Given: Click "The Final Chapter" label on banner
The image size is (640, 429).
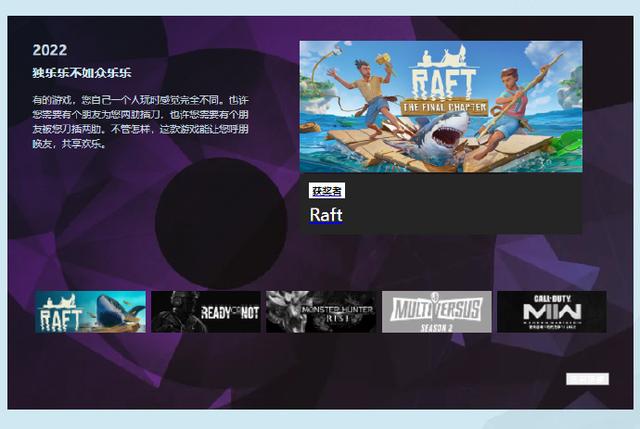Looking at the screenshot, I should [x=444, y=105].
